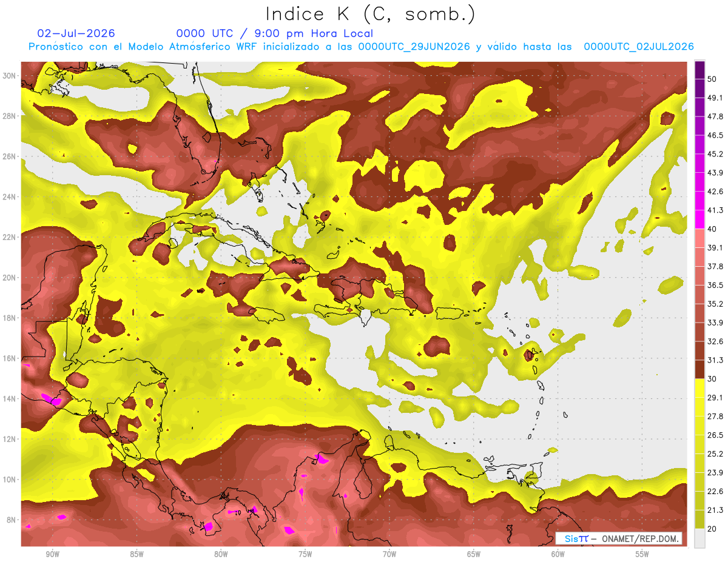
Task: Click the legend value 37.8
Action: tap(715, 266)
